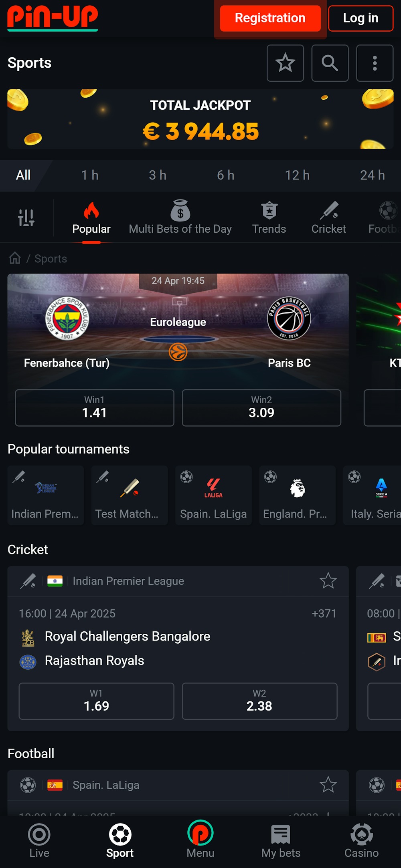Open favorites via the top star icon
This screenshot has width=401, height=868.
[x=285, y=63]
